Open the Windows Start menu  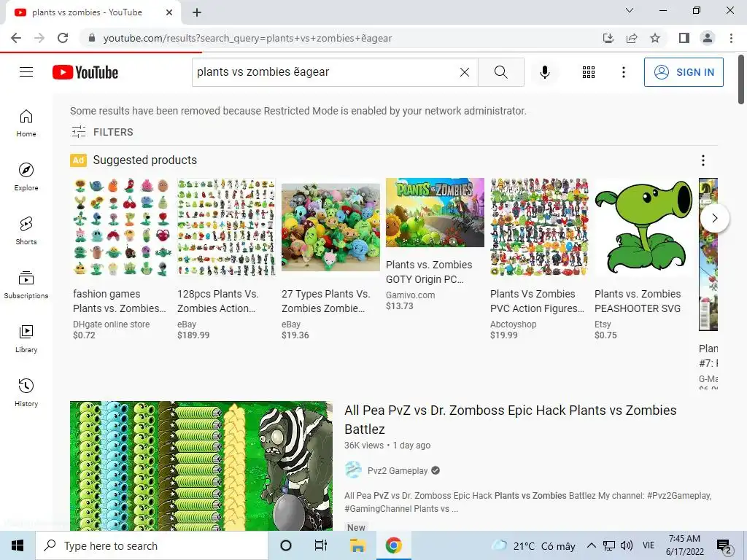click(x=18, y=545)
